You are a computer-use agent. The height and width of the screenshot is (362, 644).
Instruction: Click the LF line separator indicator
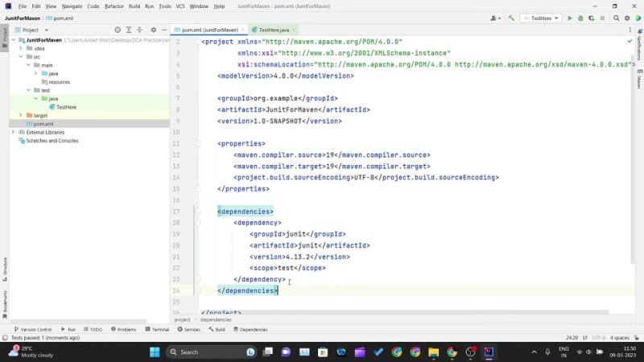[x=585, y=338]
